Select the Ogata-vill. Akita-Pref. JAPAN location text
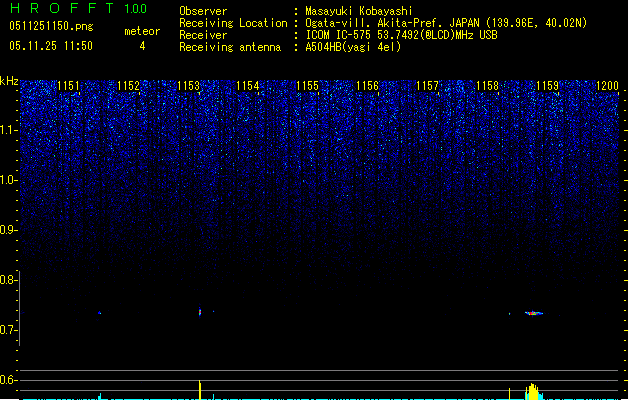629x400 pixels. (x=446, y=23)
